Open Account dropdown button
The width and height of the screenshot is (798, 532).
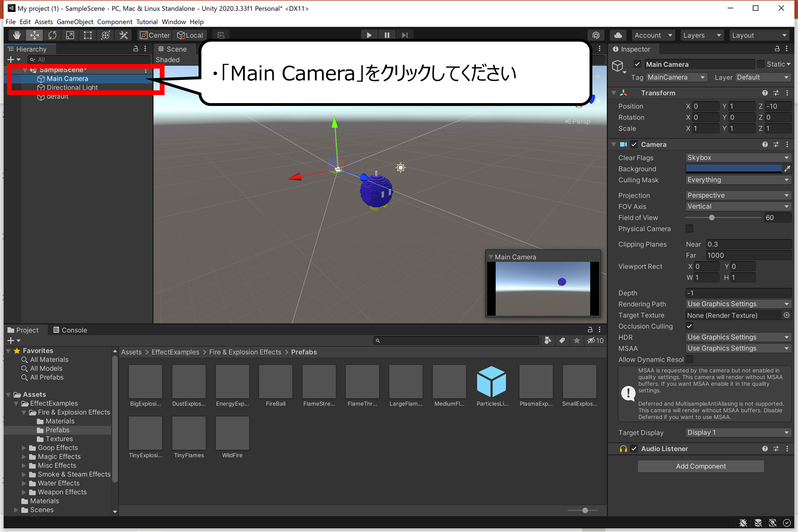653,35
